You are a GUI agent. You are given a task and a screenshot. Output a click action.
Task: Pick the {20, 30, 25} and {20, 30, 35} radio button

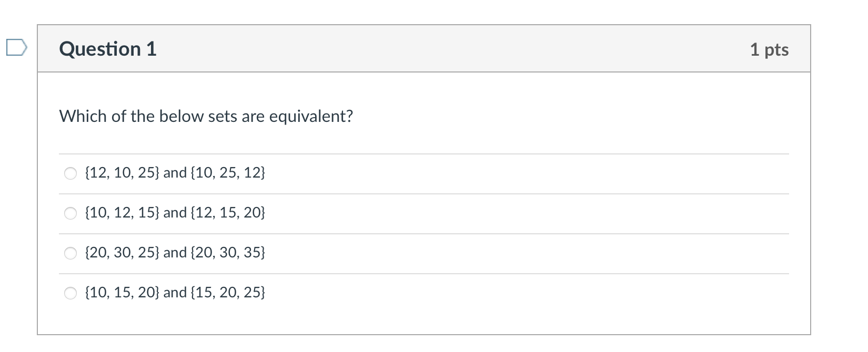(x=70, y=253)
